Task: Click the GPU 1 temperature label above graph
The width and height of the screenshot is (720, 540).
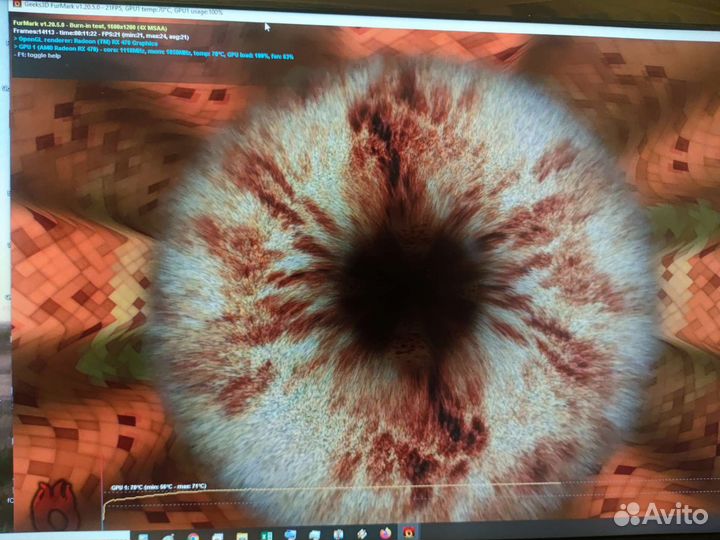Action: 158,487
